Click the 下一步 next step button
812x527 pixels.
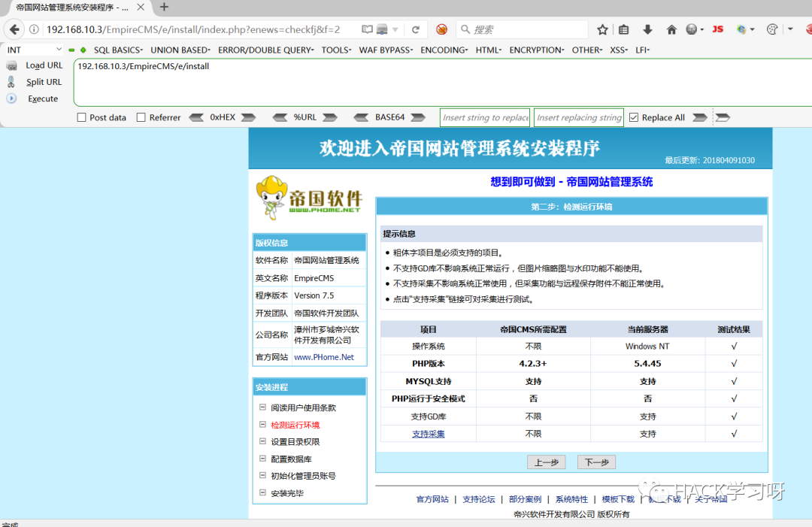coord(595,462)
